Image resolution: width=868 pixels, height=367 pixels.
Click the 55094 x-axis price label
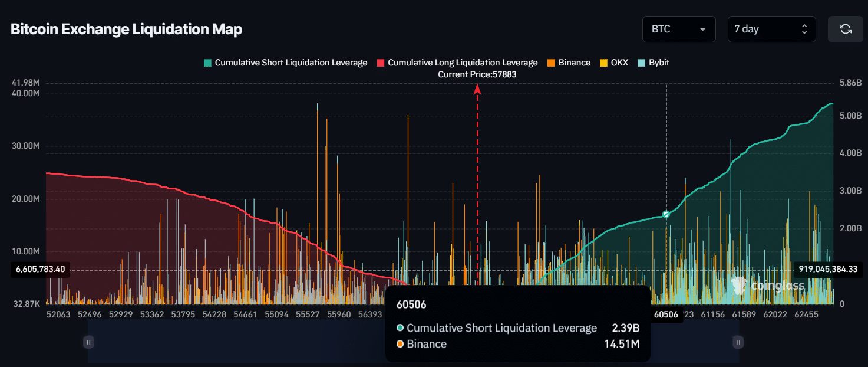point(277,315)
